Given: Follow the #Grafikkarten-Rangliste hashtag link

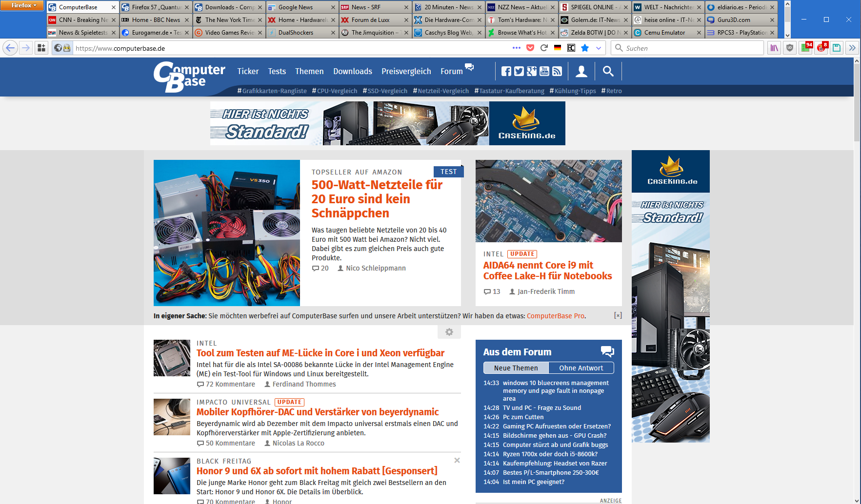Looking at the screenshot, I should (x=272, y=91).
